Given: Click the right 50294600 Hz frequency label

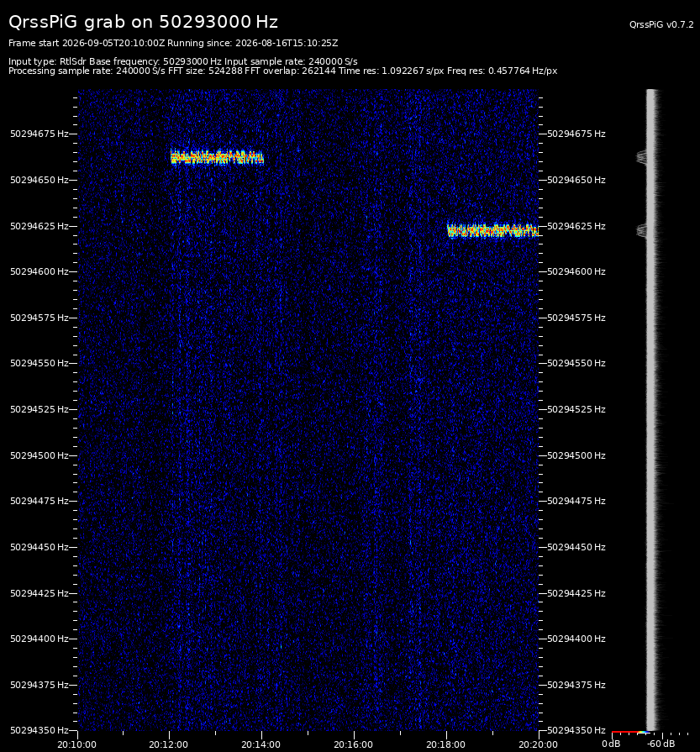Looking at the screenshot, I should point(576,271).
